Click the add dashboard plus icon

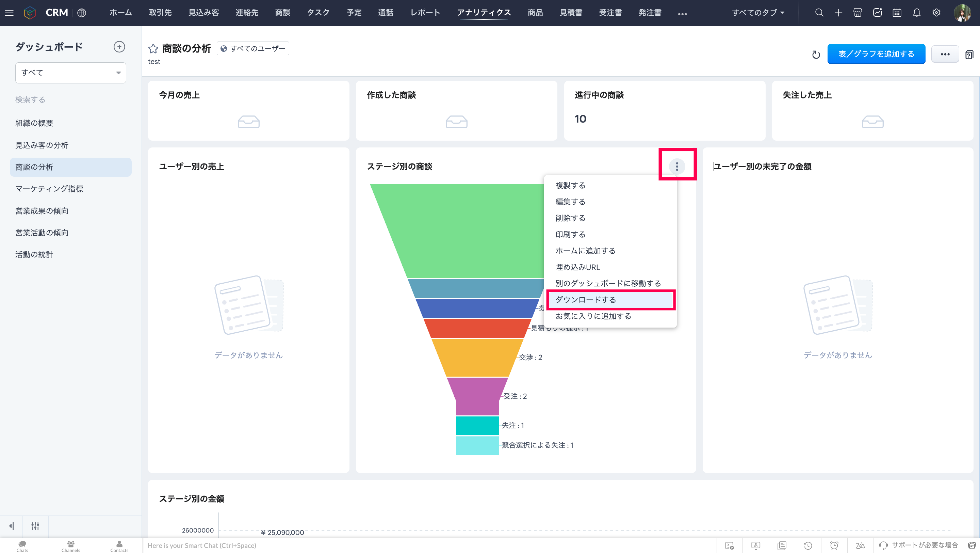pyautogui.click(x=119, y=47)
